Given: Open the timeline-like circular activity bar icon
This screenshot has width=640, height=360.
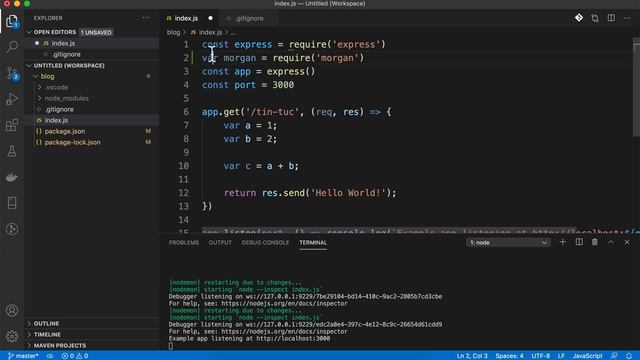Looking at the screenshot, I should click(12, 229).
